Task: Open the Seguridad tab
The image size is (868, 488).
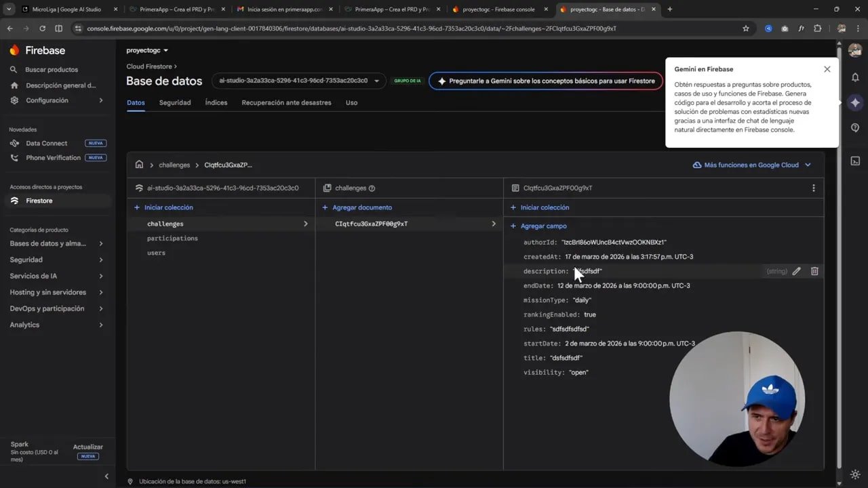Action: coord(175,102)
